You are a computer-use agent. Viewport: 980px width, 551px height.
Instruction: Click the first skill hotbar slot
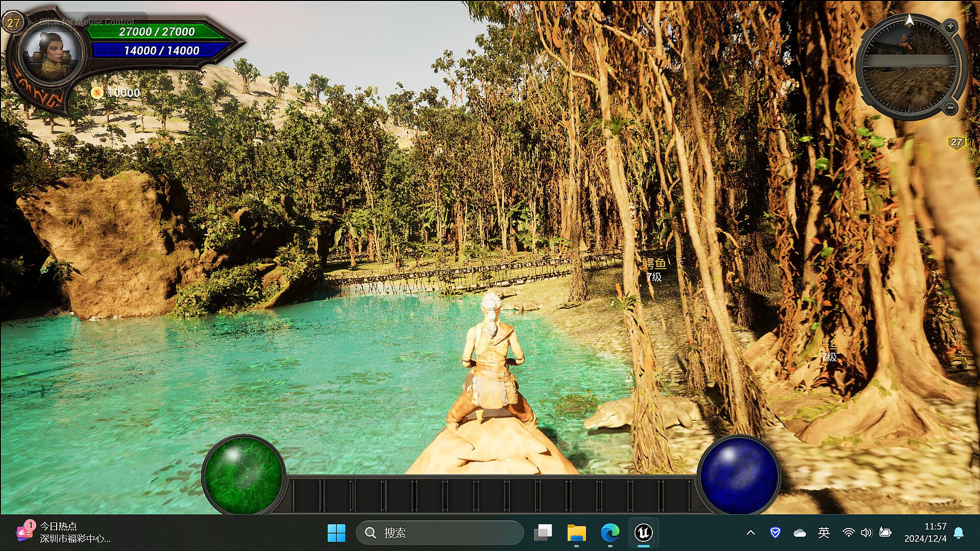coord(307,495)
